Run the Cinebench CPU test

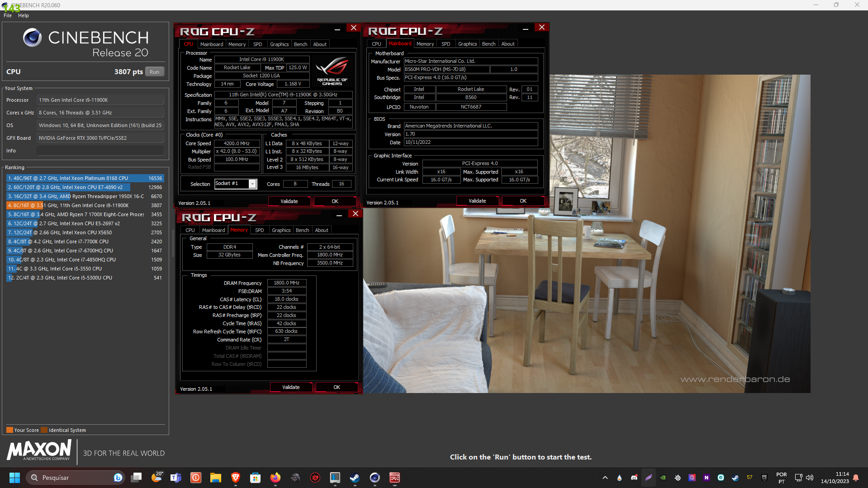154,72
